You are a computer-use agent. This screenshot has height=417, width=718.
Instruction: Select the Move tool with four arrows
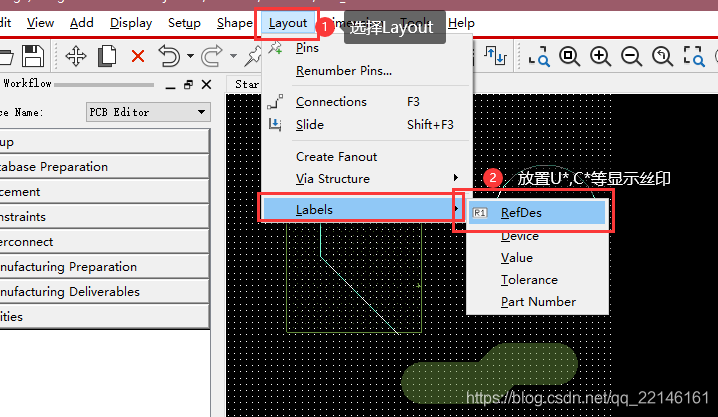click(x=76, y=57)
